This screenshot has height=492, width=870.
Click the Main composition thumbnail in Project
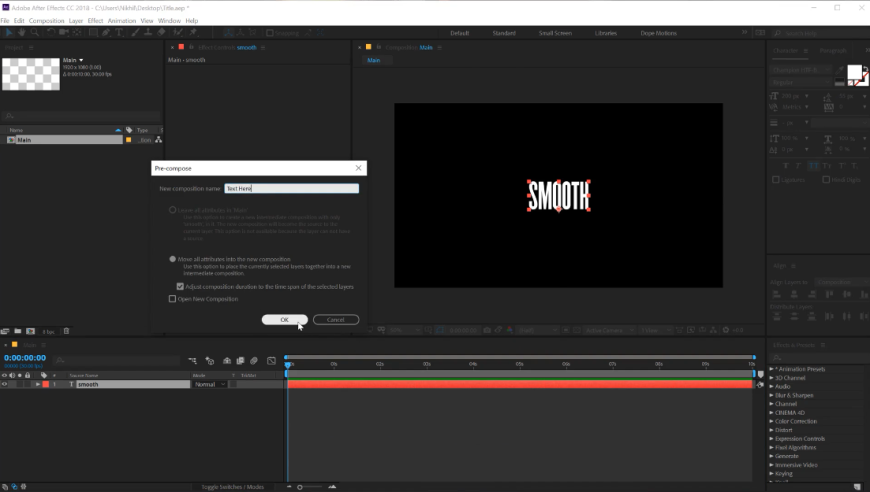(31, 74)
